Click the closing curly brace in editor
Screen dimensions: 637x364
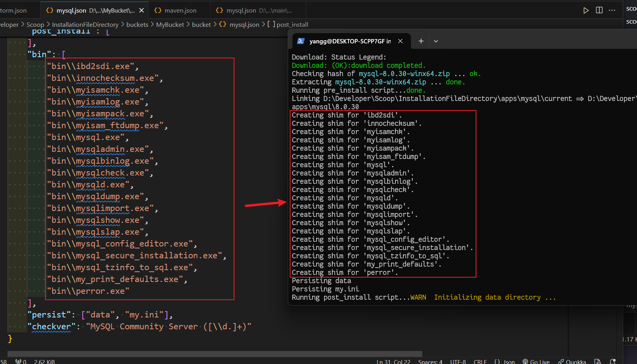10,338
